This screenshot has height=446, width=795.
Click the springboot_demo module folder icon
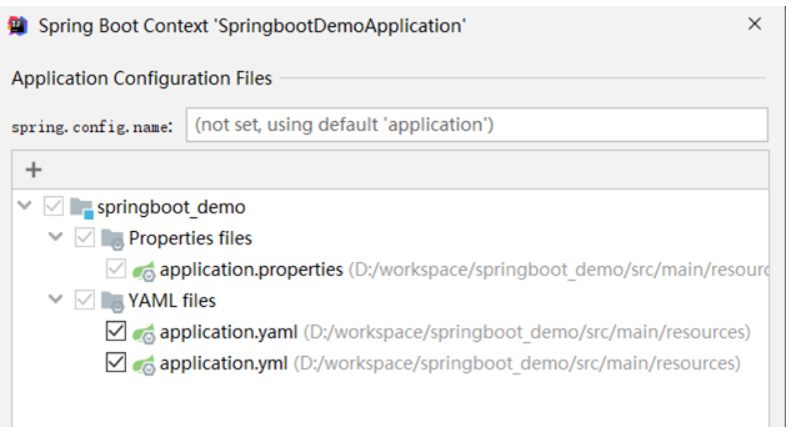[81, 208]
